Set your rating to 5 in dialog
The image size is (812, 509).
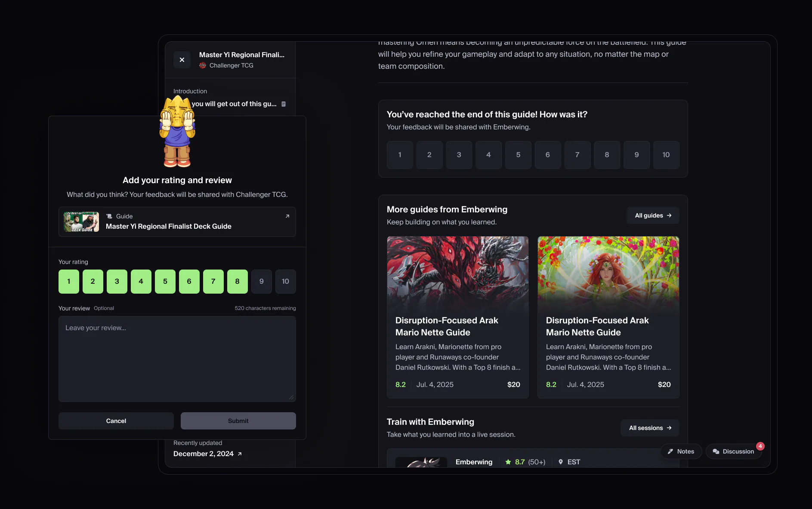tap(165, 282)
